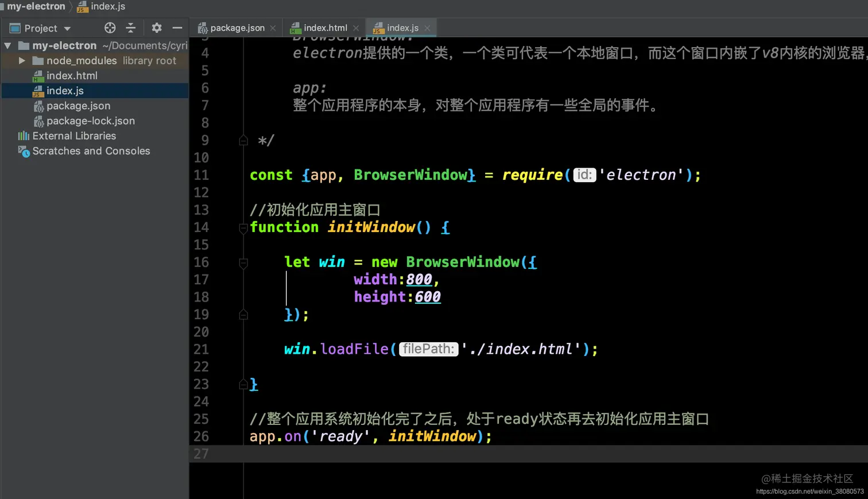
Task: Close the index.js tab
Action: (427, 28)
